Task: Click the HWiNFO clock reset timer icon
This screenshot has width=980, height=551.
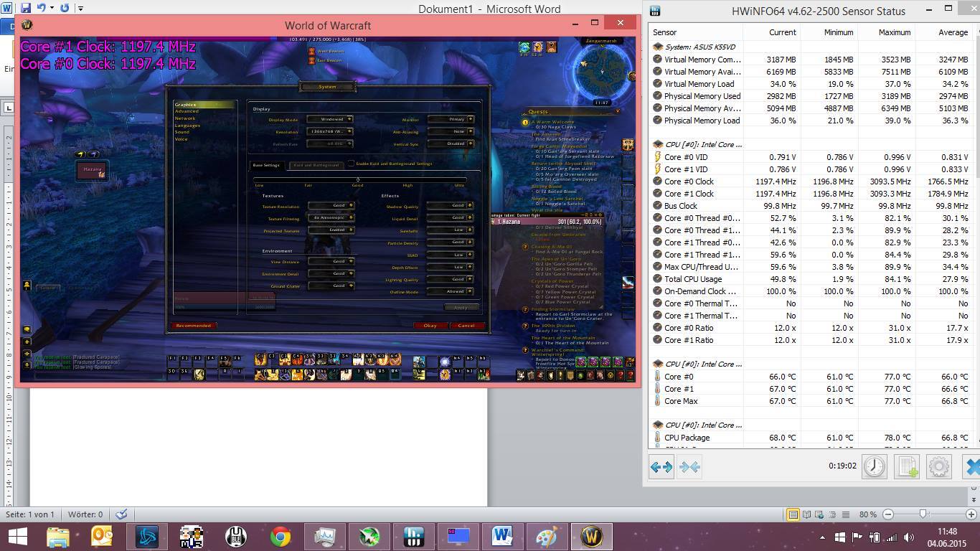Action: (874, 467)
